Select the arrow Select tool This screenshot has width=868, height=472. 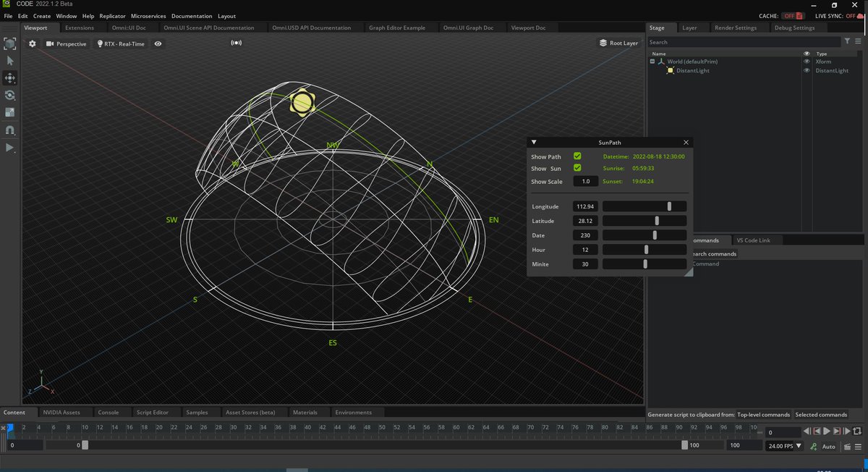coord(10,61)
